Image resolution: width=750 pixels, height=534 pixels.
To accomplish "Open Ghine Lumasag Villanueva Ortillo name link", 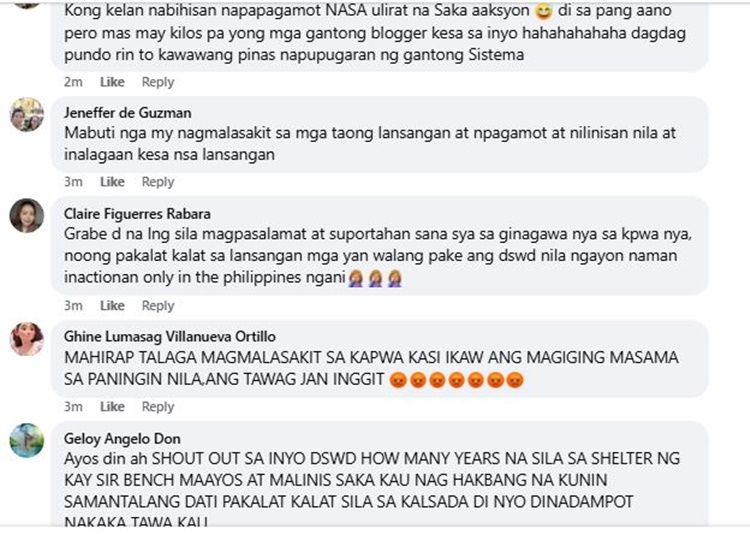I will click(170, 336).
